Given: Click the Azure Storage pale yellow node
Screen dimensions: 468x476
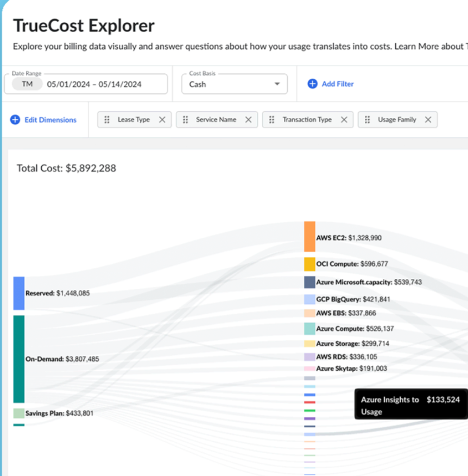Looking at the screenshot, I should click(x=309, y=344).
